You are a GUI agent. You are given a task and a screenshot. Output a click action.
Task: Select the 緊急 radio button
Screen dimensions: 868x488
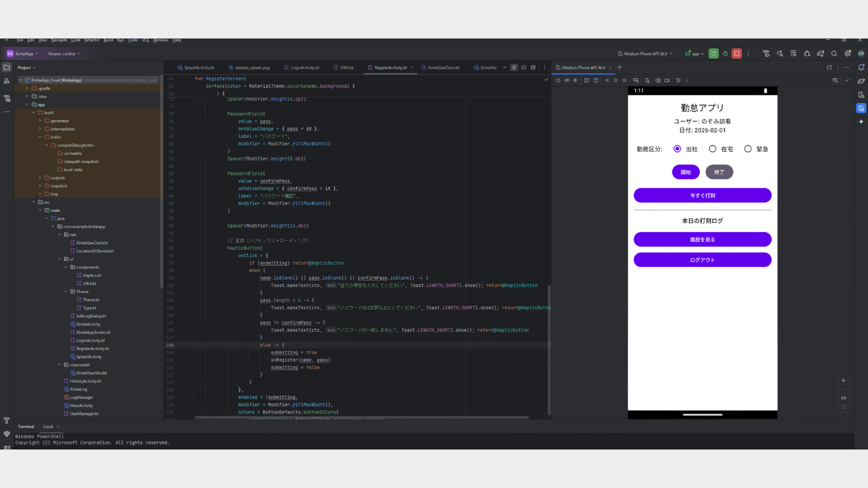pos(748,149)
